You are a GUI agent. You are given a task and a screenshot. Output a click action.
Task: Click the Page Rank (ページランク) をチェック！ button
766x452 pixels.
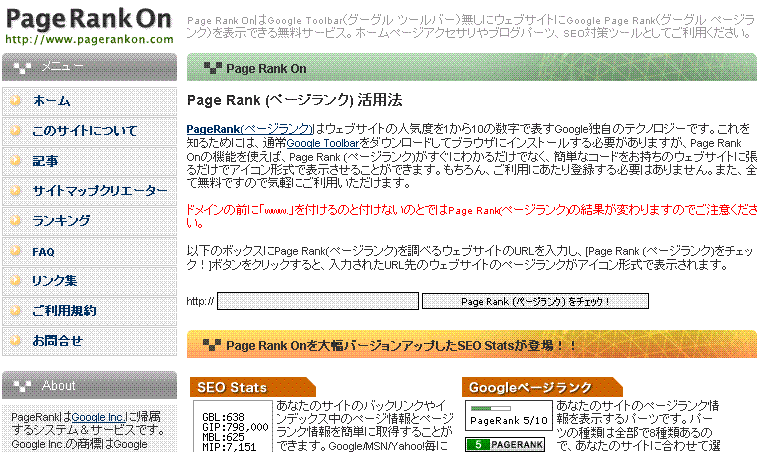[x=535, y=301]
